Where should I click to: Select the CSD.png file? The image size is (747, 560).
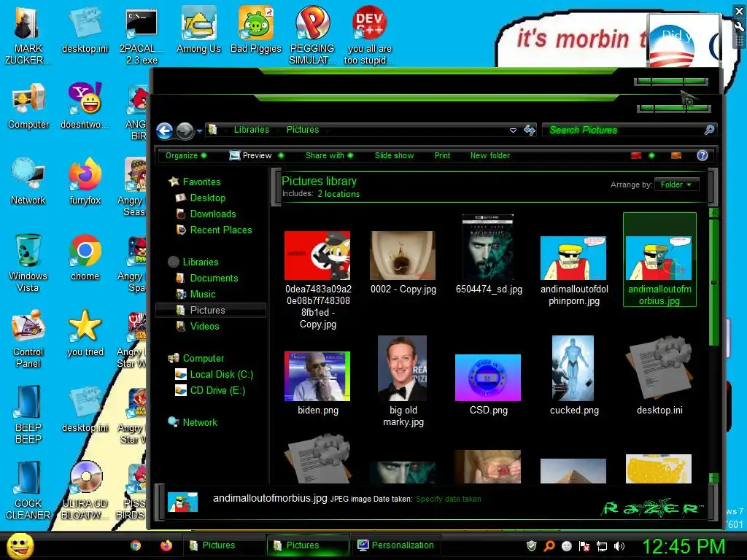click(x=488, y=385)
